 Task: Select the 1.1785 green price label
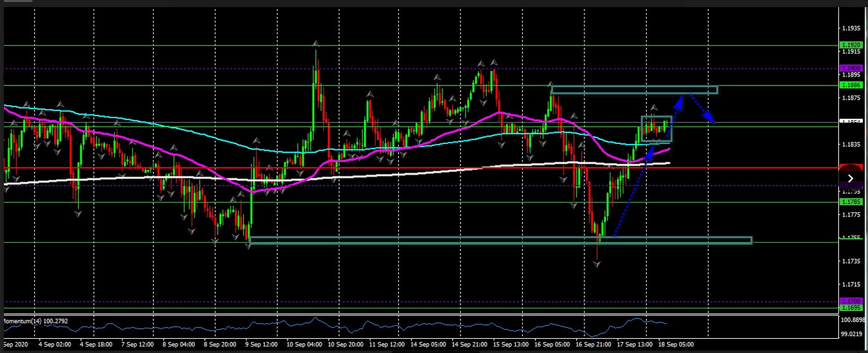850,202
